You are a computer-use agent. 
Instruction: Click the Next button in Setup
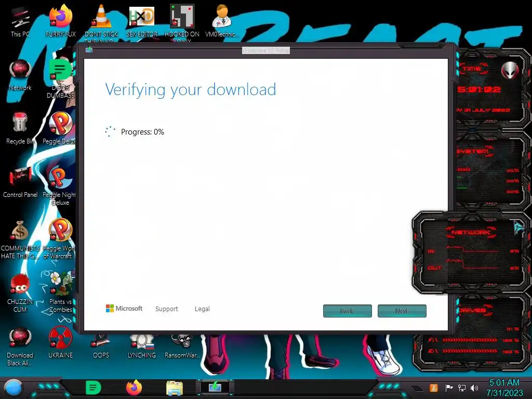pyautogui.click(x=402, y=311)
